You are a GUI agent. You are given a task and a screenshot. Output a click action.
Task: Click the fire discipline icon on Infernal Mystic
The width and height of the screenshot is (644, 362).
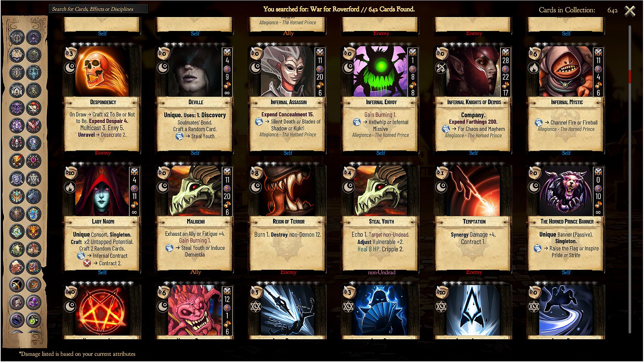tap(534, 68)
